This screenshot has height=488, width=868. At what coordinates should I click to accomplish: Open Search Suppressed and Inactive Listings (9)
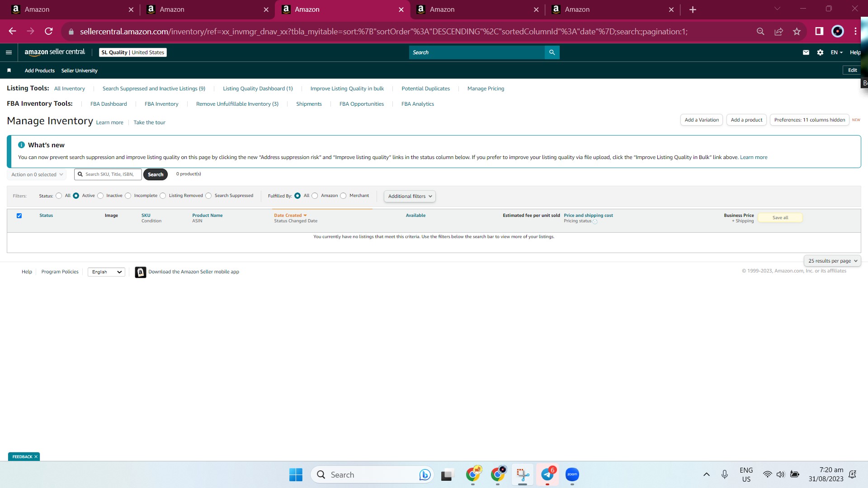pos(154,89)
